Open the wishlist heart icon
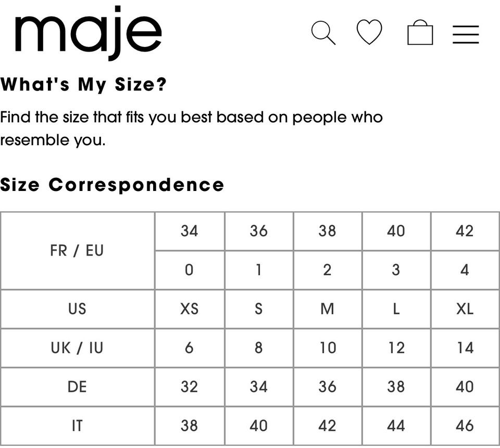The height and width of the screenshot is (448, 500). coord(369,32)
